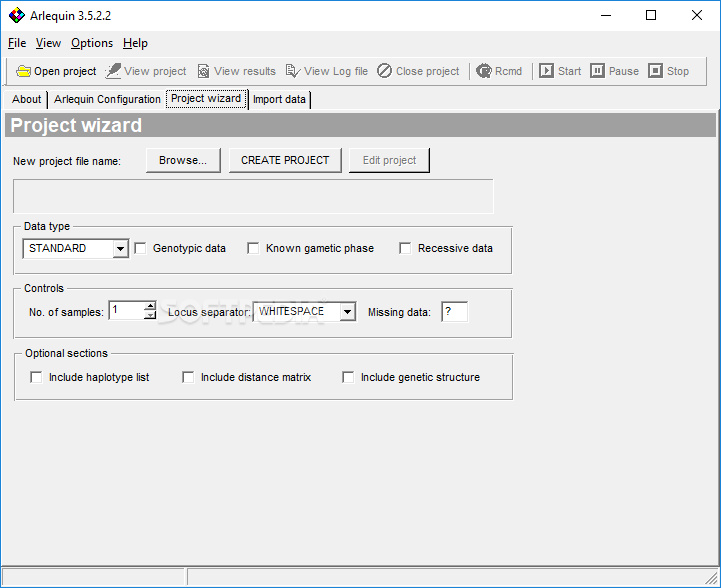The image size is (721, 588).
Task: Expand the WHITESPACE locus separator dropdown
Action: point(348,312)
